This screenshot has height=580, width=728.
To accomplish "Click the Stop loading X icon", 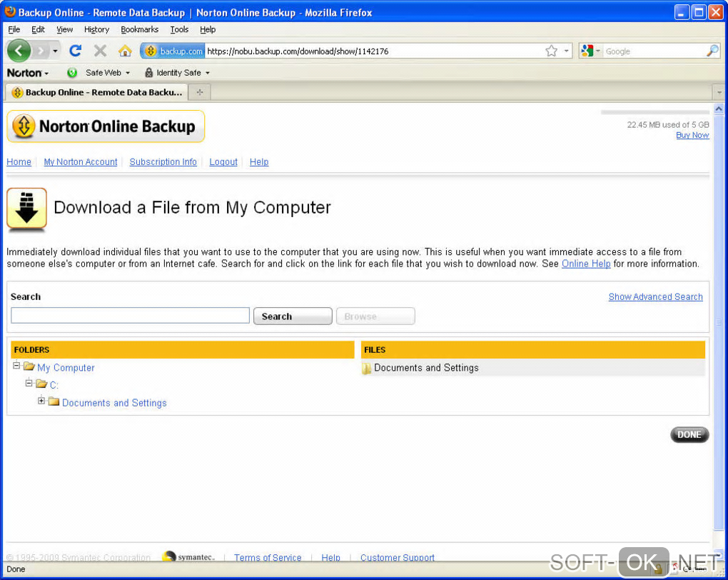I will tap(100, 51).
